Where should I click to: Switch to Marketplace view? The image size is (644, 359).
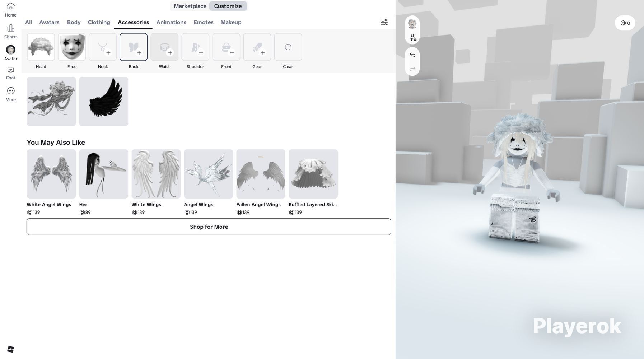190,6
